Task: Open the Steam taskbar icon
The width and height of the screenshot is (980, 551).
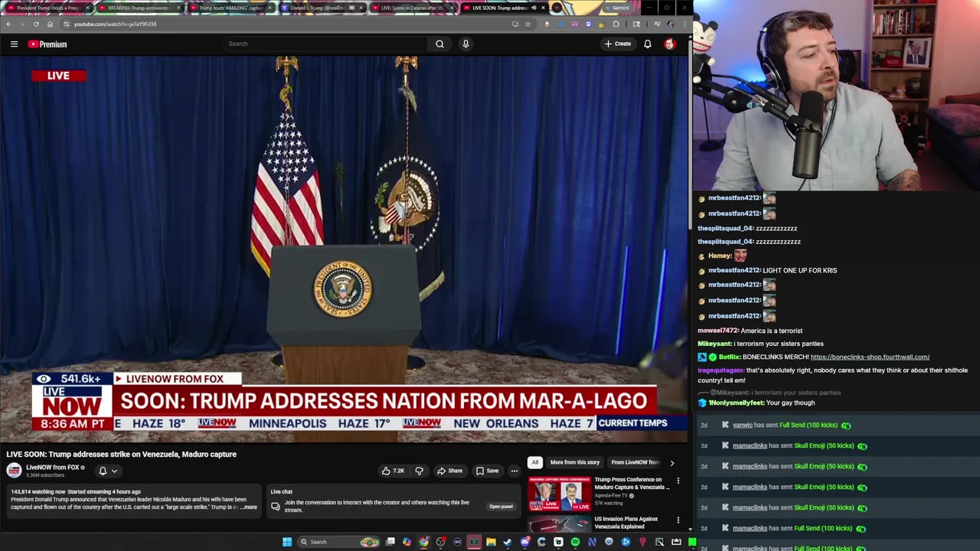Action: pyautogui.click(x=507, y=542)
